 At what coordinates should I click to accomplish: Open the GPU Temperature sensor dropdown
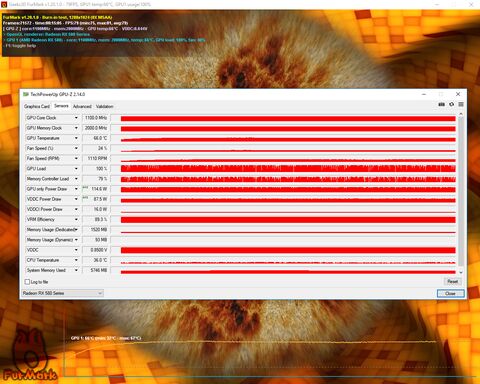(x=76, y=138)
